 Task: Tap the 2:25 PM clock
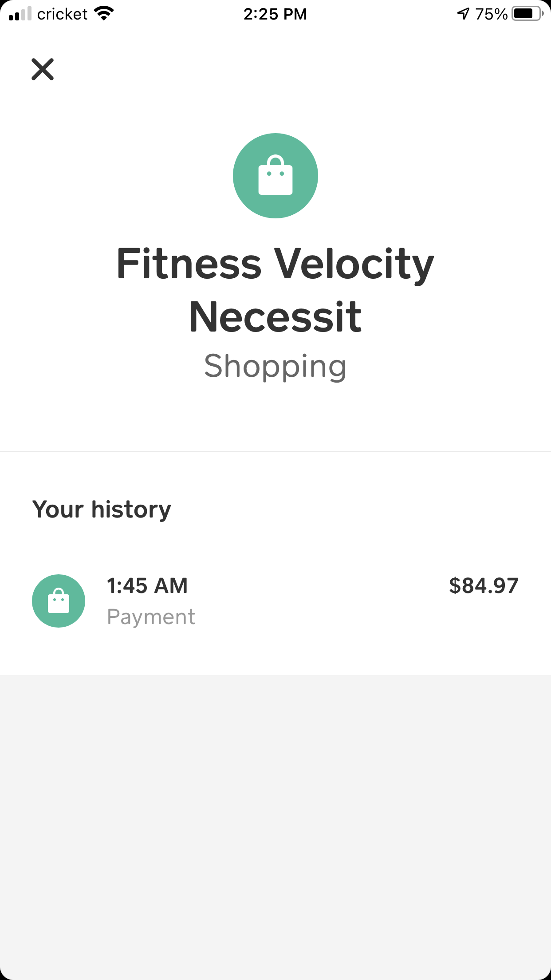275,14
